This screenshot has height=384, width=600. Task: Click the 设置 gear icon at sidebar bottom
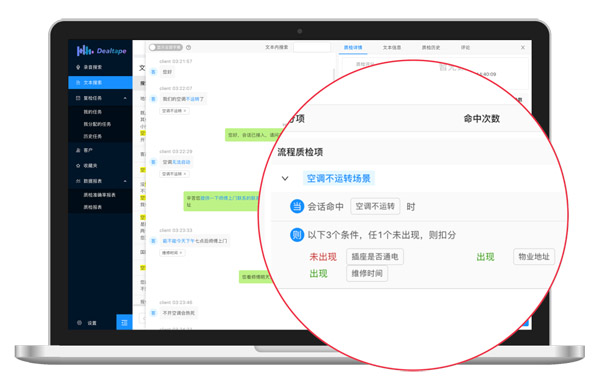click(x=79, y=323)
